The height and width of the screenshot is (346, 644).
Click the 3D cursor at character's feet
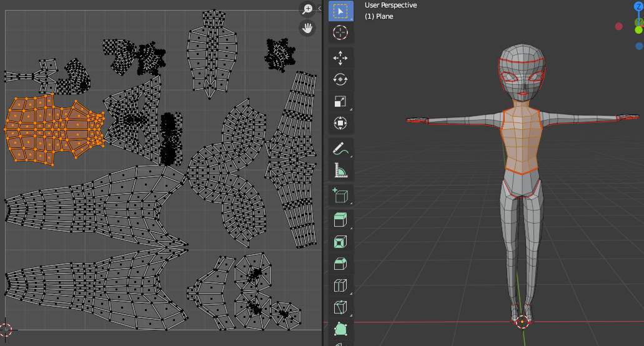(x=522, y=322)
